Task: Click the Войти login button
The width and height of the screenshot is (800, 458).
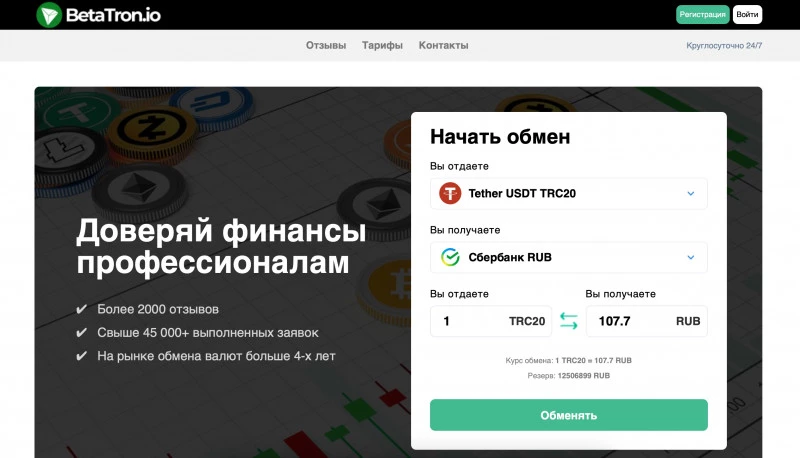Action: pos(747,14)
